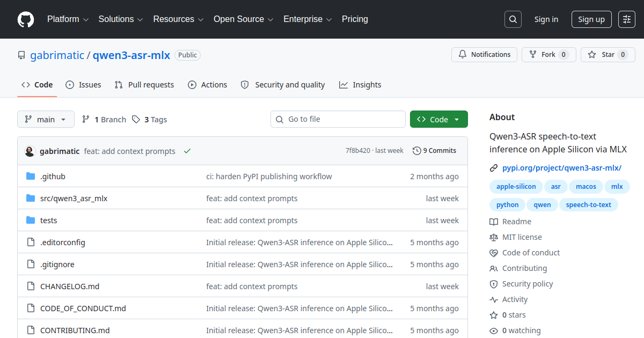Click the green commit status checkmark
Viewport: 644px width, 338px height.
click(187, 151)
